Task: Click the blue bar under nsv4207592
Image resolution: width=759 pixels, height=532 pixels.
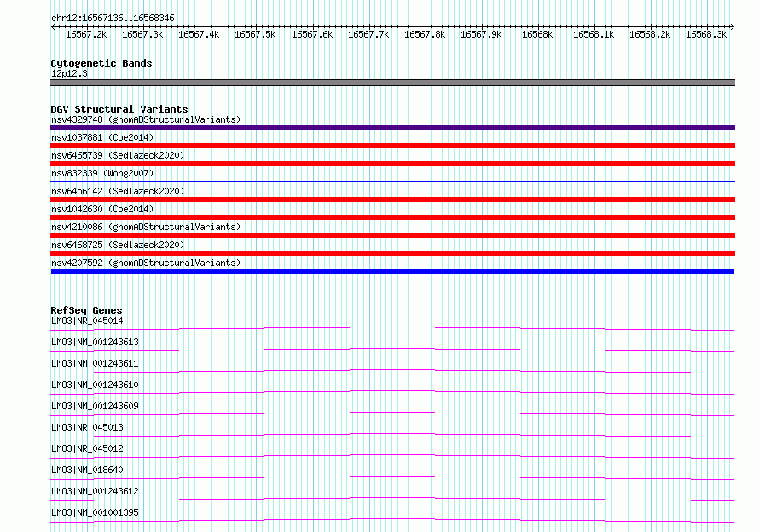Action: pyautogui.click(x=392, y=271)
